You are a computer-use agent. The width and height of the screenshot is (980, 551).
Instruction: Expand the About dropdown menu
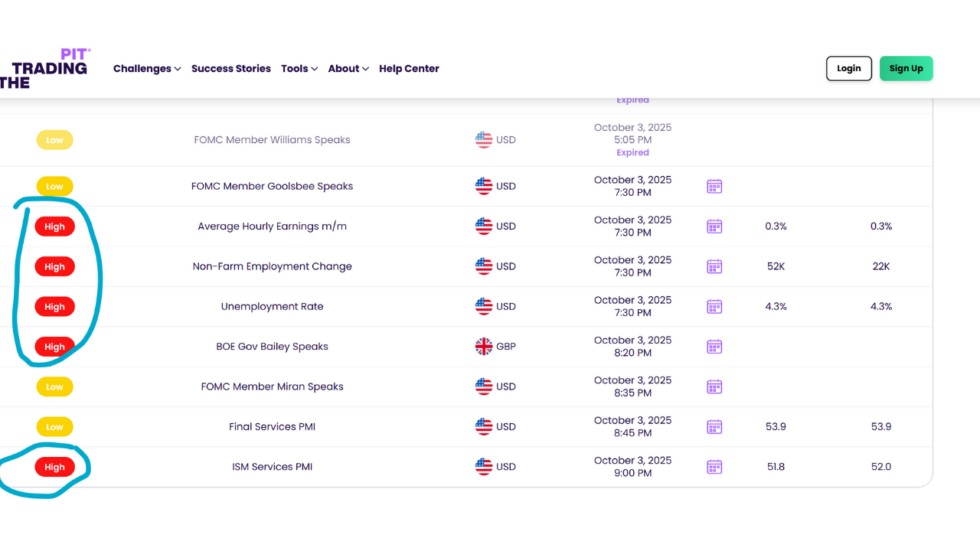[x=348, y=69]
